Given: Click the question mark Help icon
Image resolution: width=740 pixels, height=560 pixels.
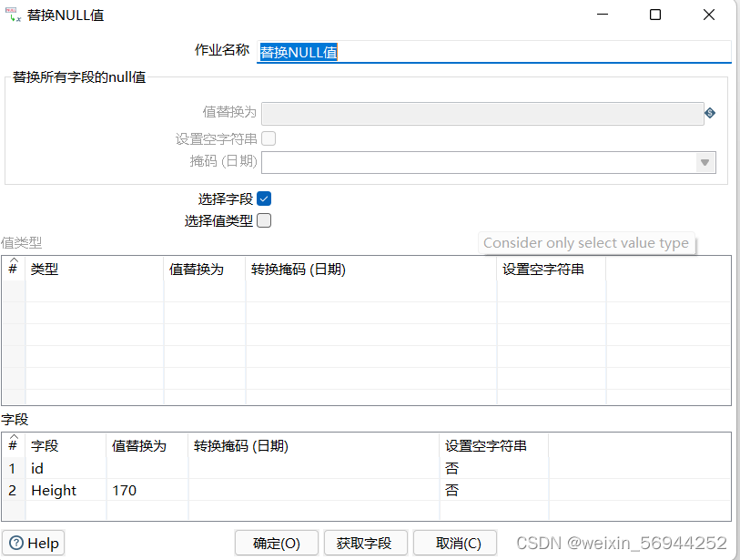Looking at the screenshot, I should [15, 543].
